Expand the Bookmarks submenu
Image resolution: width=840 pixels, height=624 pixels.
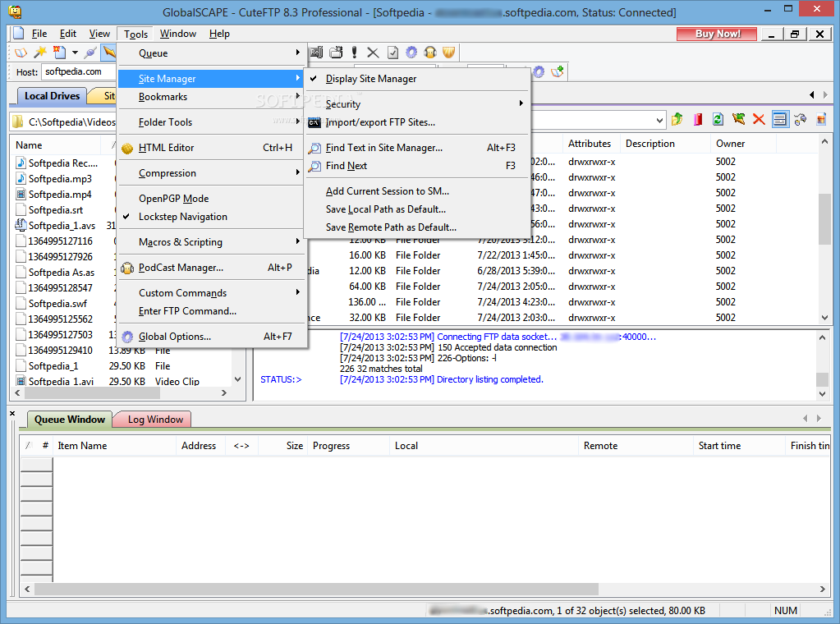[212, 97]
